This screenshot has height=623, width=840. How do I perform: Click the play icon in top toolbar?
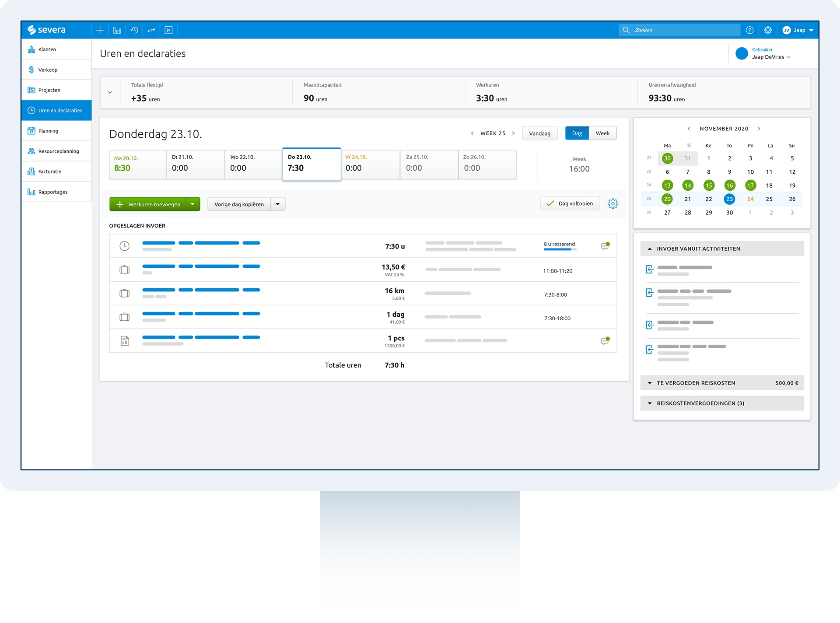click(x=168, y=30)
